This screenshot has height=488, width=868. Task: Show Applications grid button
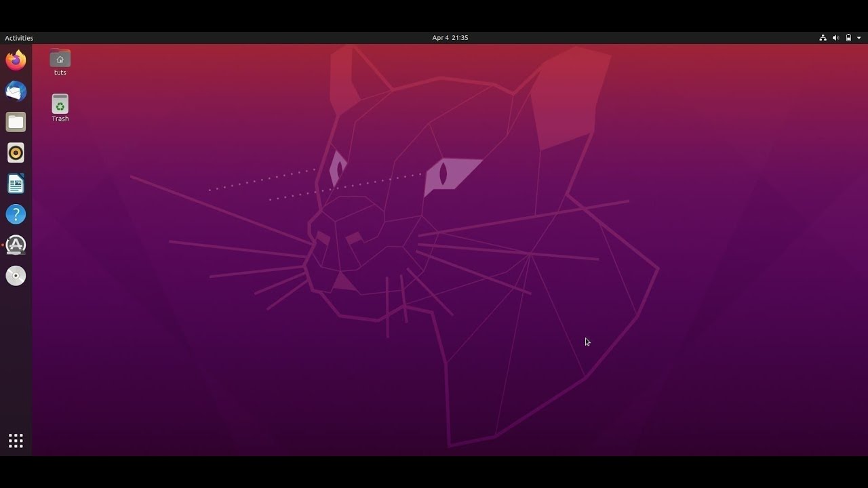point(16,441)
